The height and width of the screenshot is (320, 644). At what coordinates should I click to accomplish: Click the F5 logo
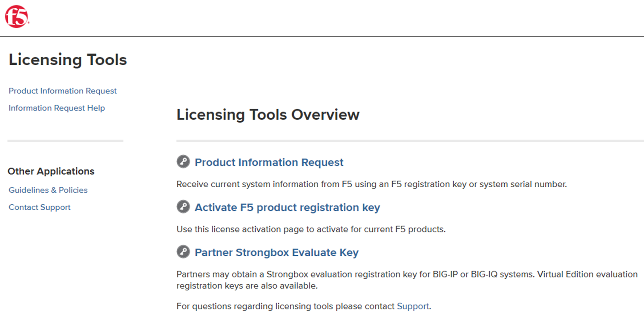(17, 17)
